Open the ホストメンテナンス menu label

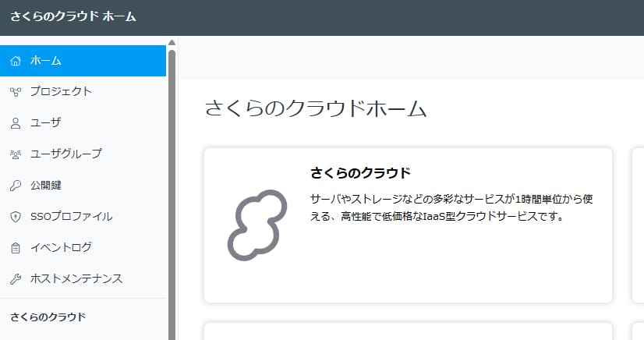coord(76,278)
